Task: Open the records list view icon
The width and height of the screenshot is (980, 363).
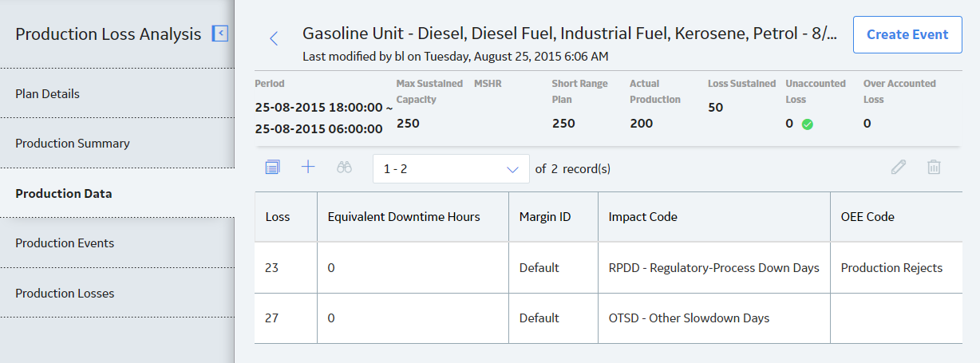Action: point(272,168)
